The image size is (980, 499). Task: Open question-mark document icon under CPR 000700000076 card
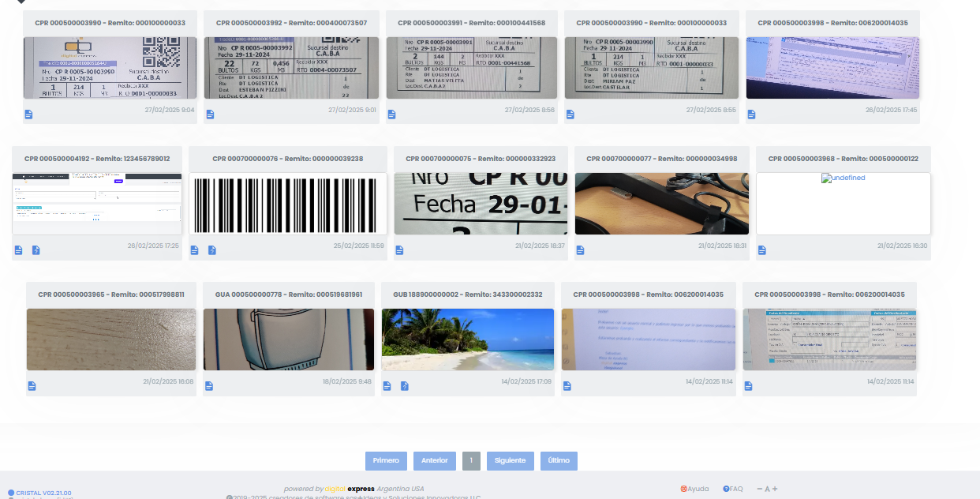coord(212,250)
